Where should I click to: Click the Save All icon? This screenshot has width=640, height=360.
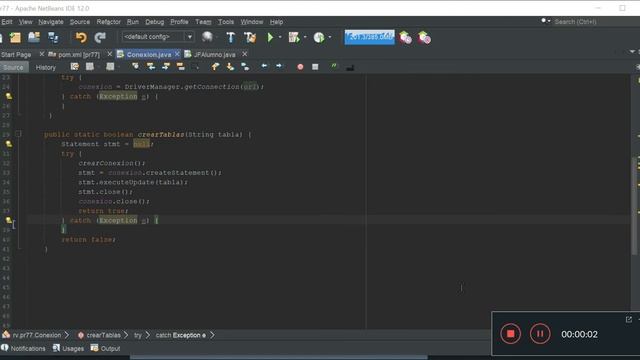coord(53,38)
